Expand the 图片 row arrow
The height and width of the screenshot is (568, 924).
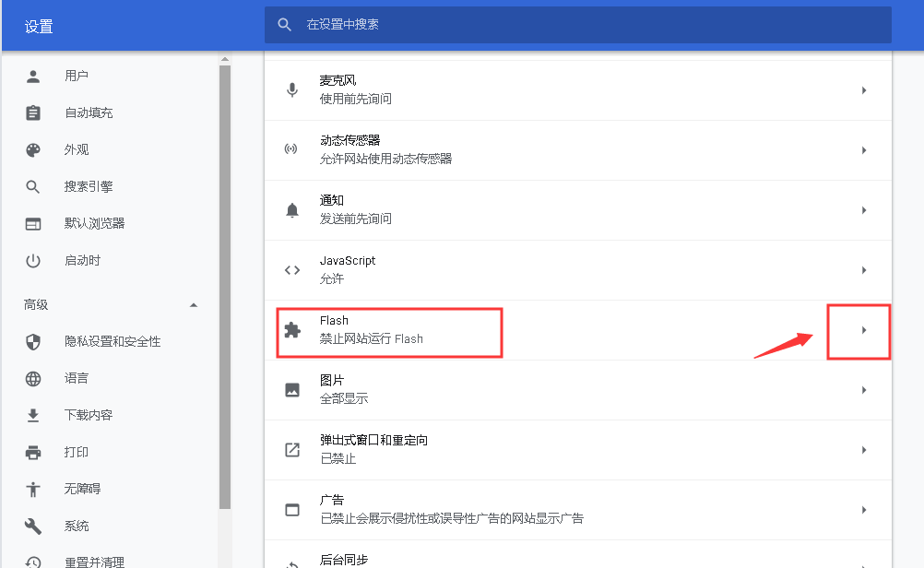click(x=864, y=390)
